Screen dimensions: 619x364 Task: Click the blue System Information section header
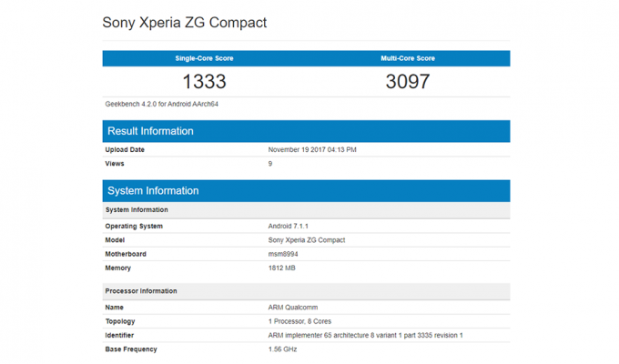tap(307, 191)
